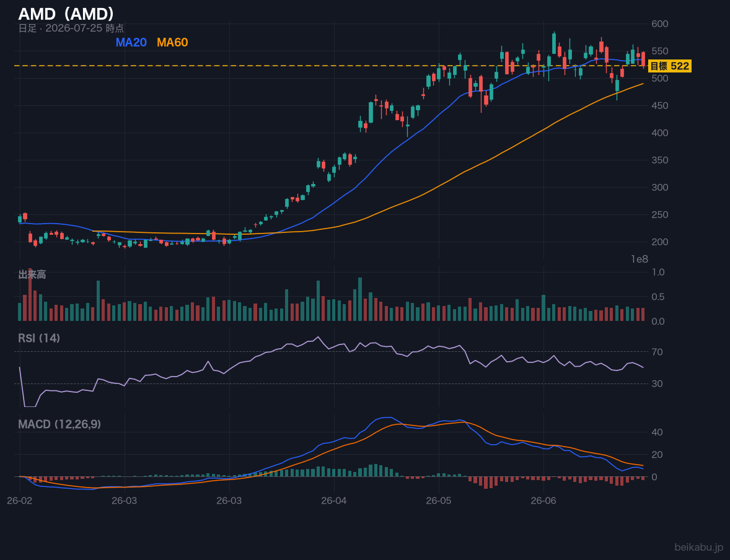Click the AMD (AMD) chart title

66,14
